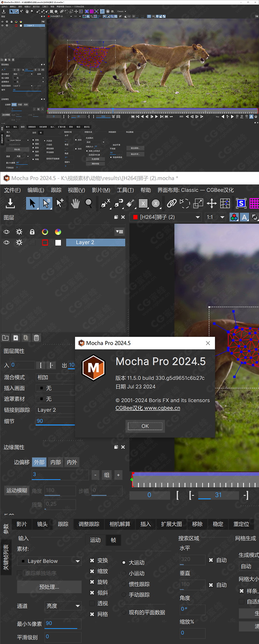Image resolution: width=259 pixels, height=644 pixels.
Task: Enable the 透视 perspective checkbox
Action: click(92, 603)
